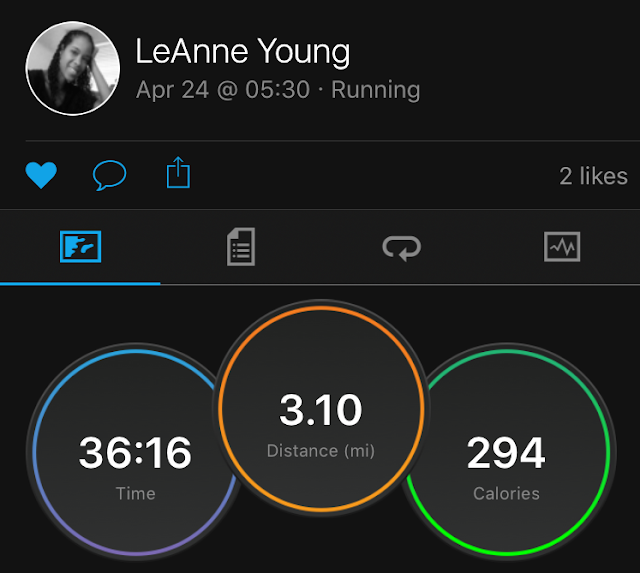This screenshot has width=640, height=573.
Task: Tap the "Apr 24 @ 05:30 · Running" text
Action: [278, 90]
